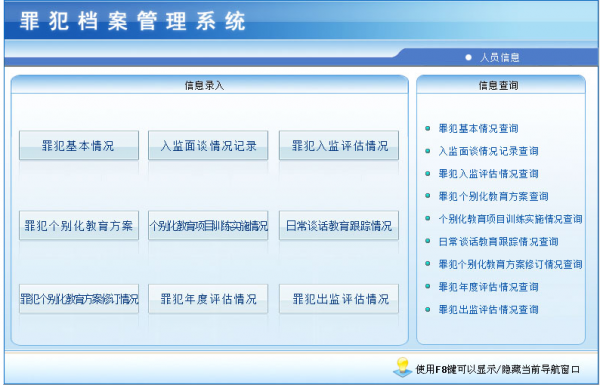The height and width of the screenshot is (385, 600).
Task: Open 入监面谈情况记录 entry form
Action: click(208, 145)
